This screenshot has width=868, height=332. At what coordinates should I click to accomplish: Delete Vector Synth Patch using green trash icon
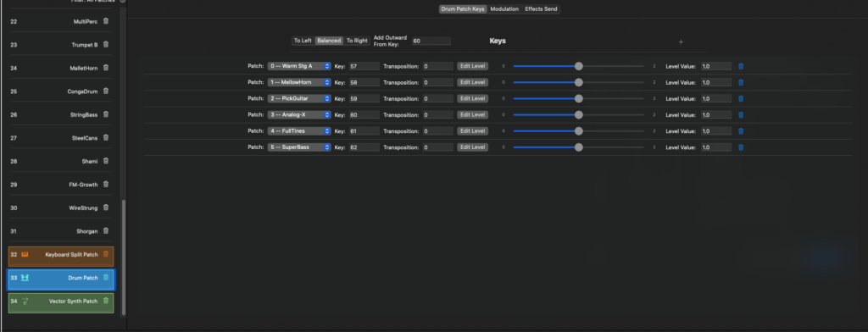tap(106, 301)
